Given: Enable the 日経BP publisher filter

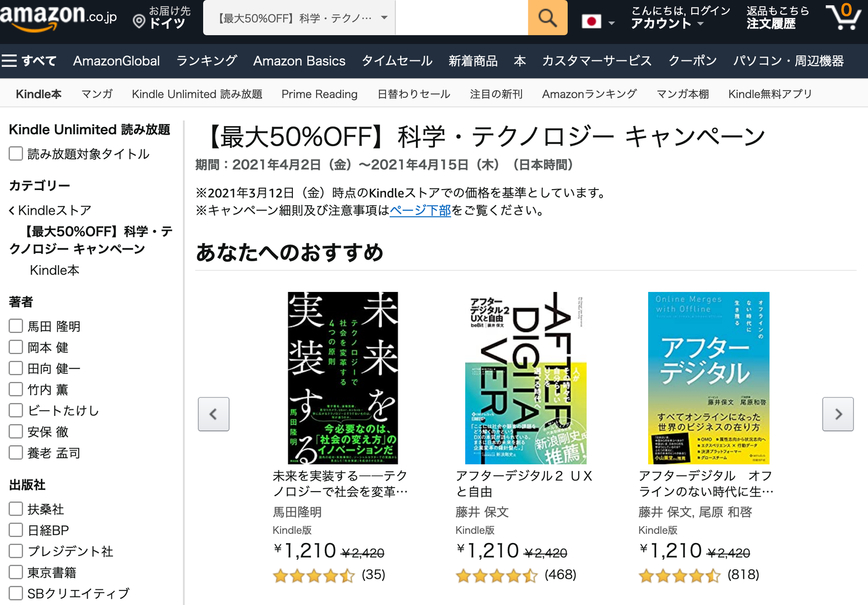Looking at the screenshot, I should tap(16, 530).
